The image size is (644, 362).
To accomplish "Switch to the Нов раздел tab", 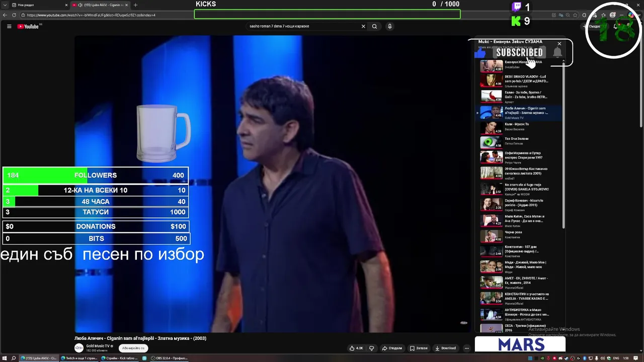I will 39,5.
